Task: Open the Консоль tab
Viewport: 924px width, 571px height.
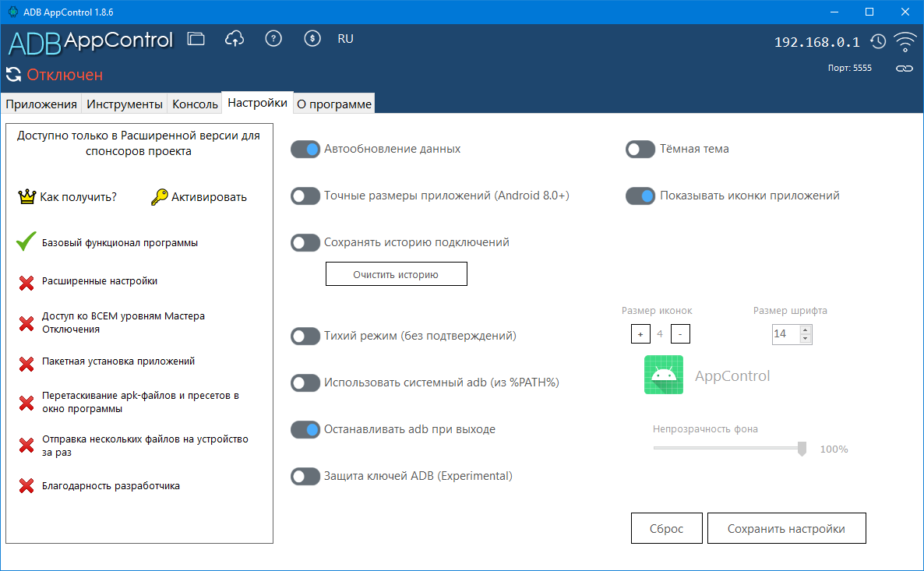Action: (x=195, y=104)
